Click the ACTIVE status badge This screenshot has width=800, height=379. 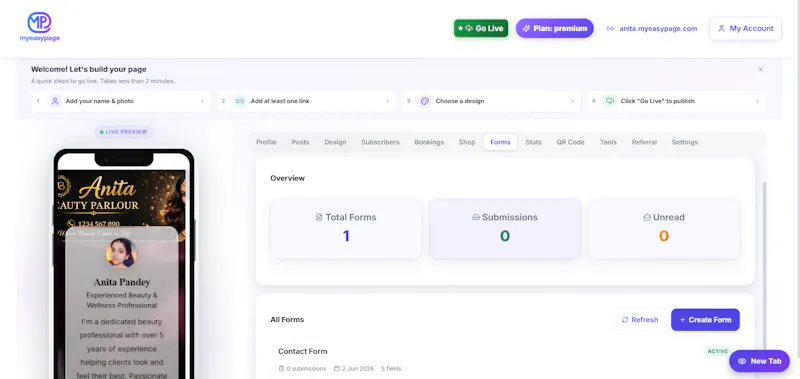(x=718, y=351)
